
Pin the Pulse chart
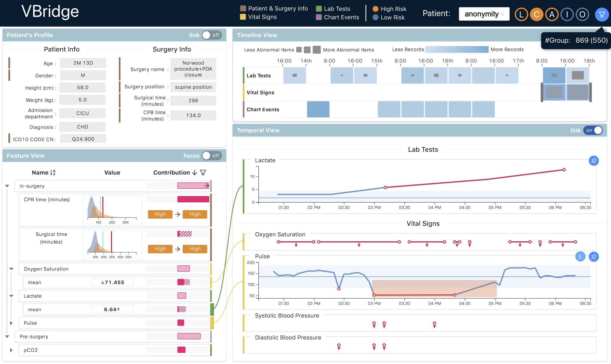[x=593, y=256]
